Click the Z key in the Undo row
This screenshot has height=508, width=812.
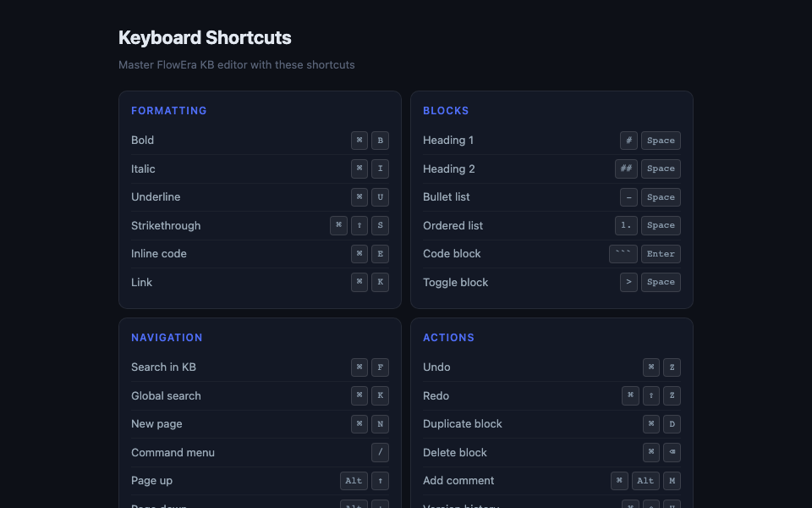672,367
